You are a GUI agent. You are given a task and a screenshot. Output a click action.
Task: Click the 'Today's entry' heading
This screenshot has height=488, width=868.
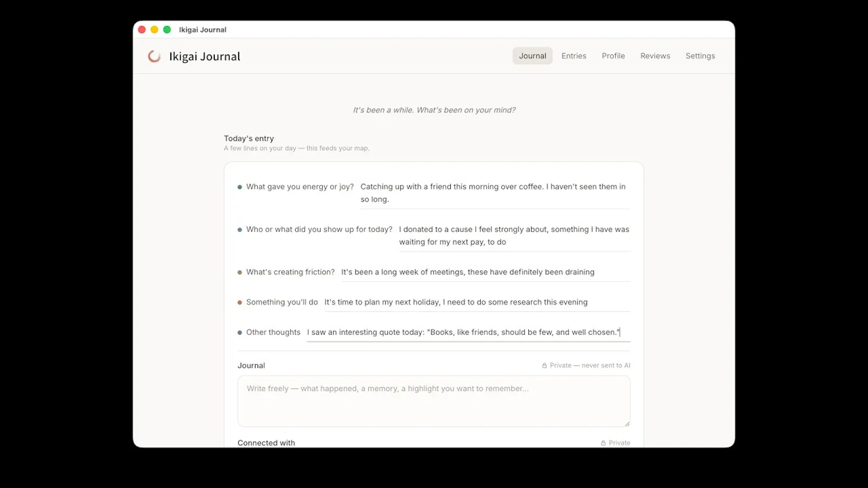click(249, 138)
